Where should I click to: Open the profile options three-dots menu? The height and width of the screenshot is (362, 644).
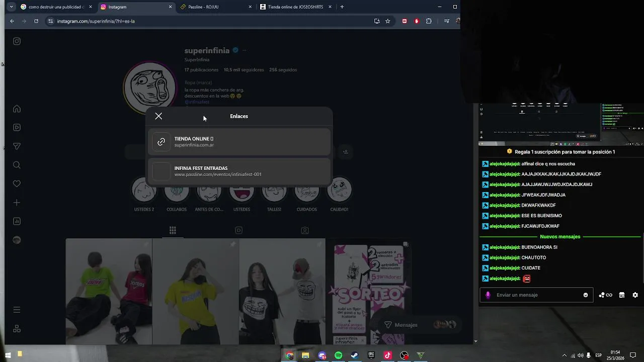click(244, 50)
